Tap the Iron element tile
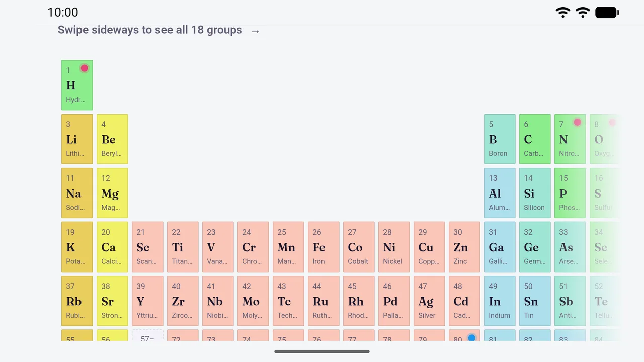 324,247
